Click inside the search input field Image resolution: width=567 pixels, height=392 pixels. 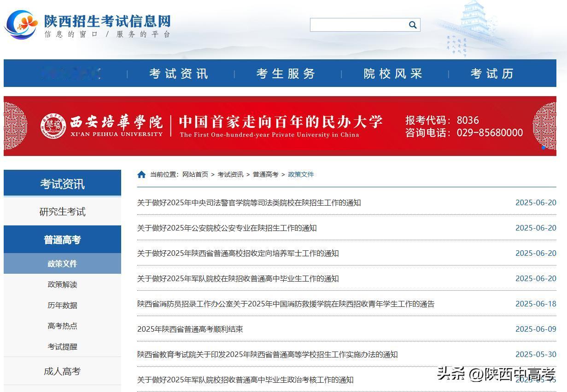click(359, 25)
